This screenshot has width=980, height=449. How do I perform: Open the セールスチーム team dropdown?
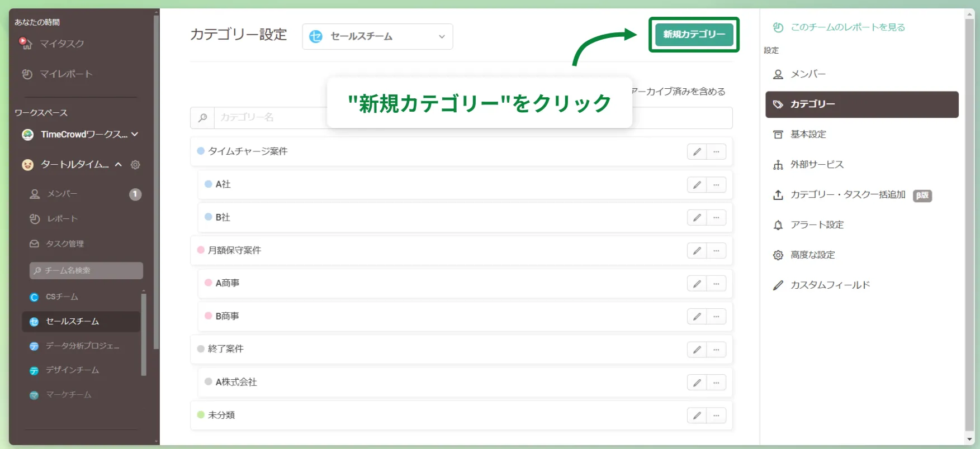point(377,37)
